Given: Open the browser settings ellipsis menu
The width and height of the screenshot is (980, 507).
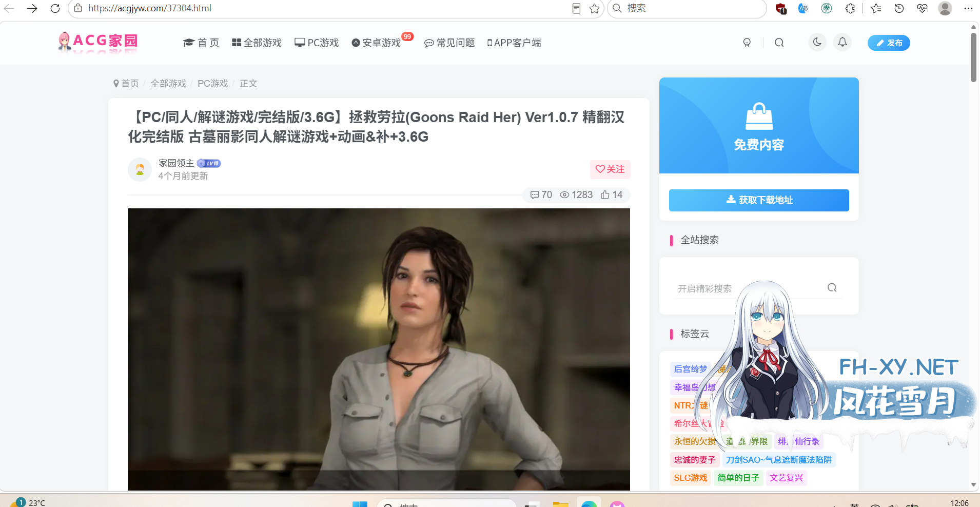Looking at the screenshot, I should pyautogui.click(x=968, y=8).
